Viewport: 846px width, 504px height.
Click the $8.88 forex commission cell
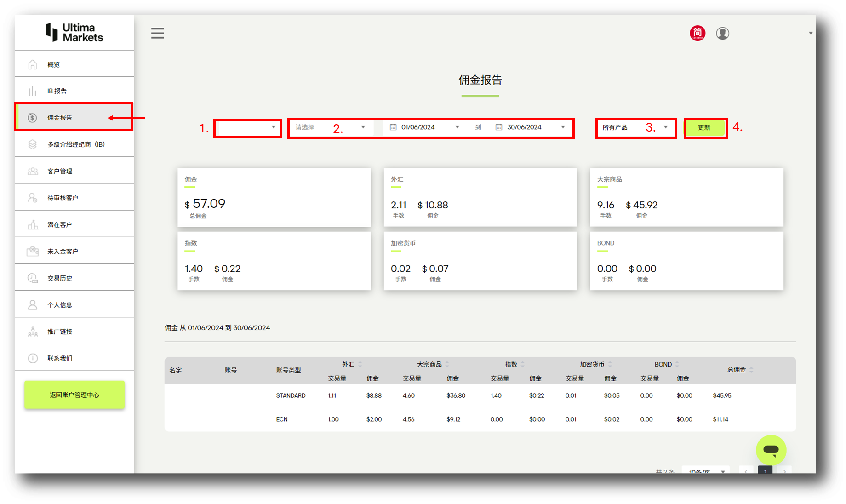click(374, 395)
